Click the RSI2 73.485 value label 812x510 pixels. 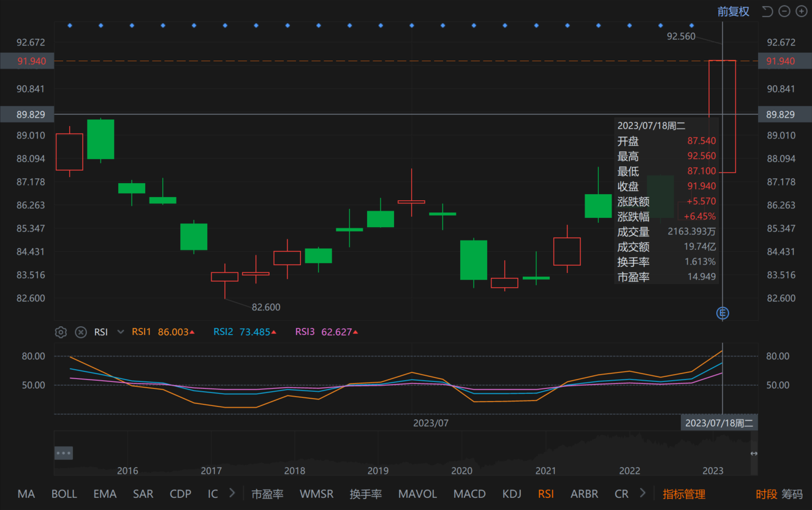[245, 332]
